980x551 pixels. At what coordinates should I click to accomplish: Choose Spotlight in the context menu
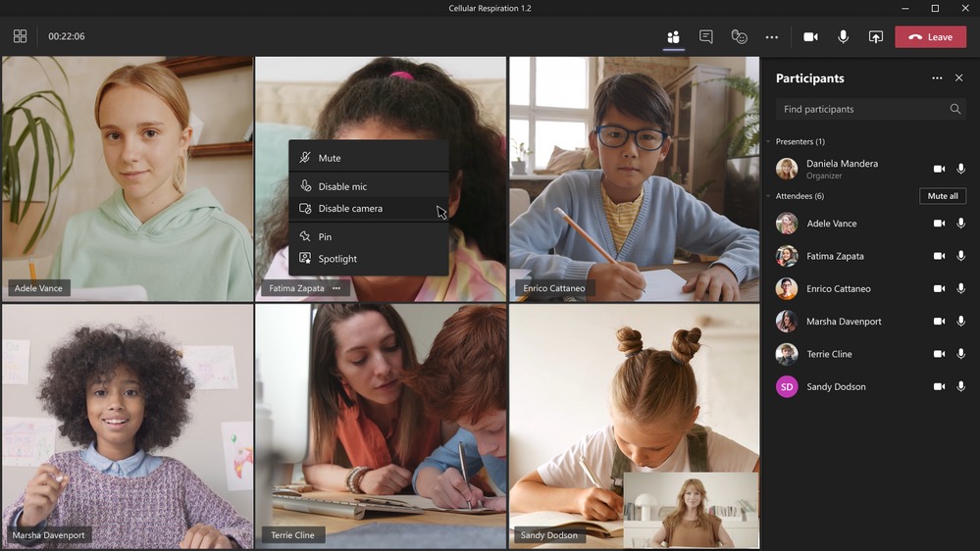tap(337, 259)
